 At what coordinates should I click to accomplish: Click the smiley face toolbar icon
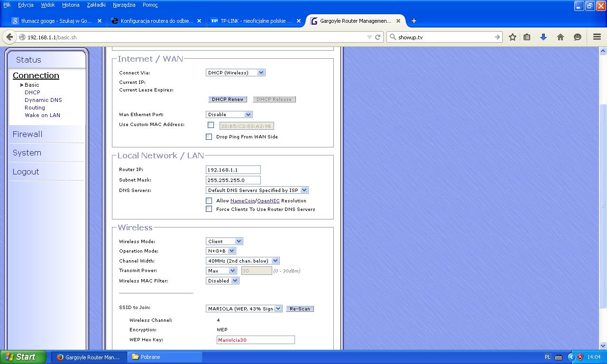tap(578, 37)
